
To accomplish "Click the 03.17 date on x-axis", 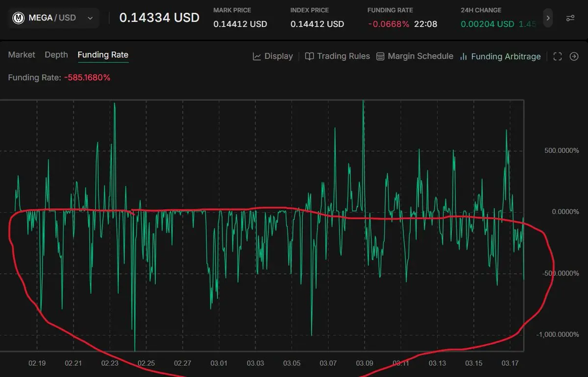I will click(x=510, y=363).
